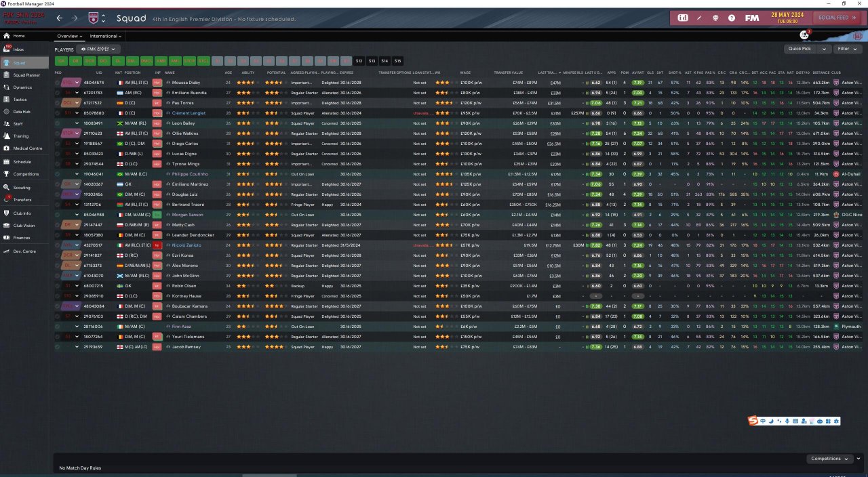Open the Data Hub sidebar icon
The image size is (868, 477).
(x=7, y=112)
